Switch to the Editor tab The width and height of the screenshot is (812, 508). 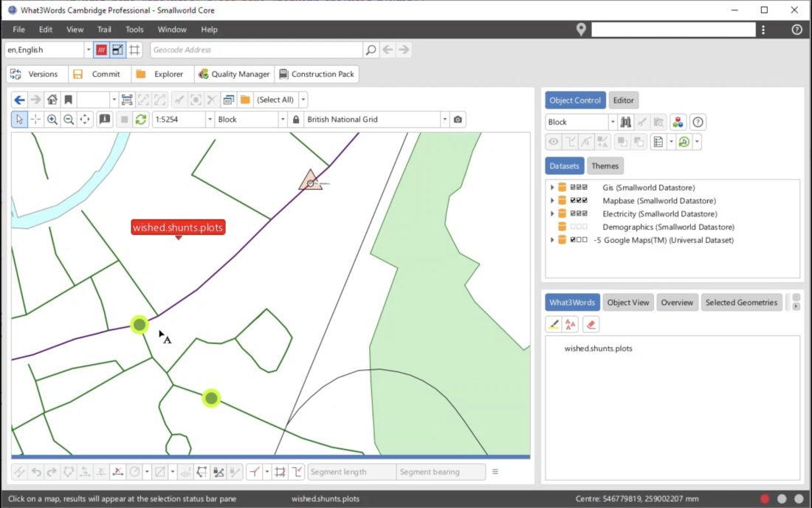(623, 100)
